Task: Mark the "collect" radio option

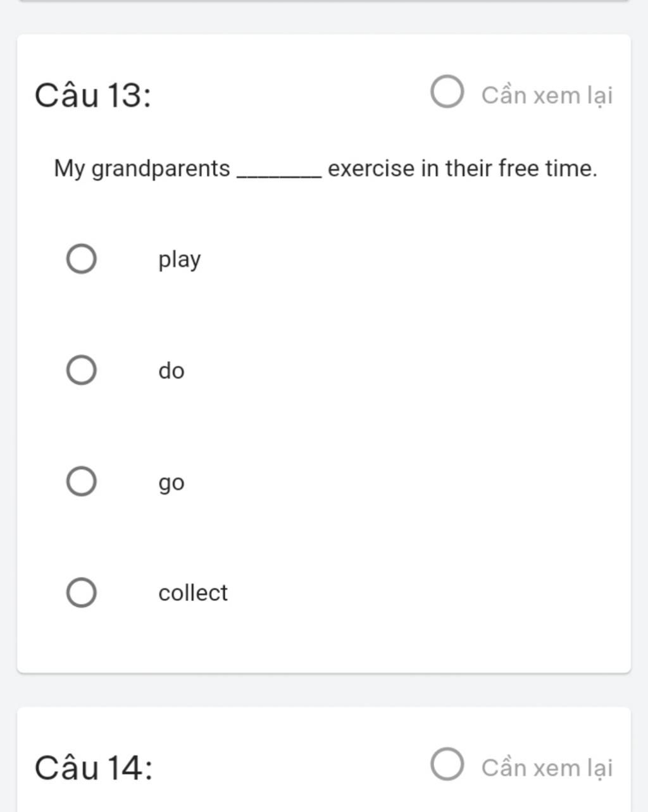Action: [82, 593]
